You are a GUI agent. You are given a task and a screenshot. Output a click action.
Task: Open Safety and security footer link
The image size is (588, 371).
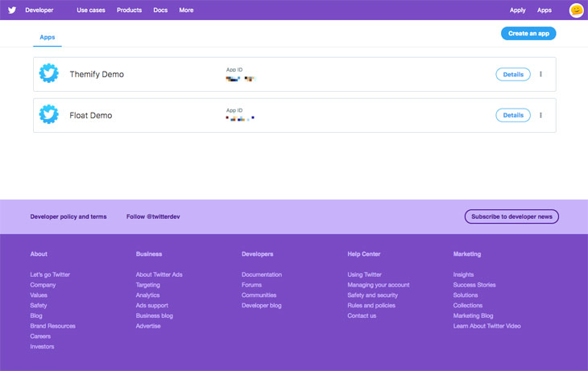(x=372, y=295)
